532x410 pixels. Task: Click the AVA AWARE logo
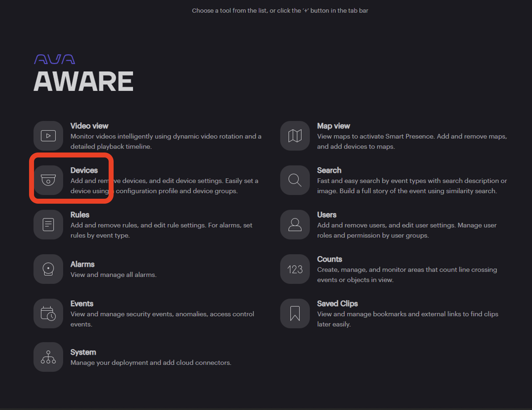pos(83,73)
